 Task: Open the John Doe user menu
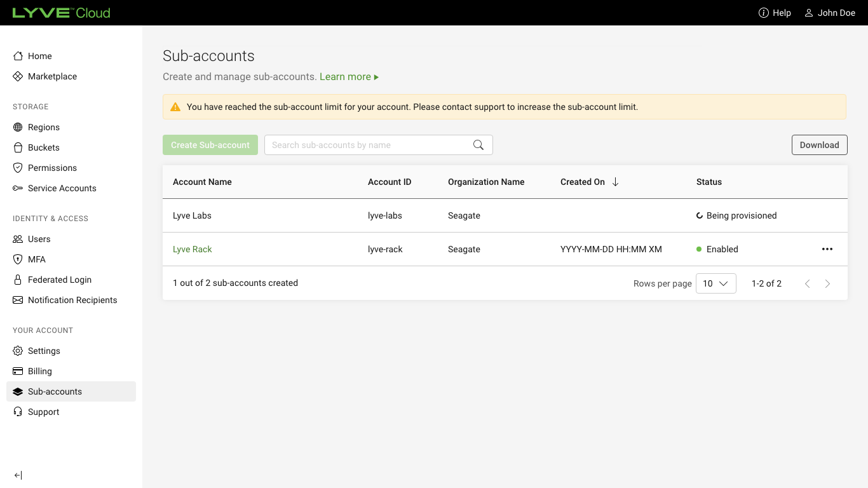click(830, 13)
